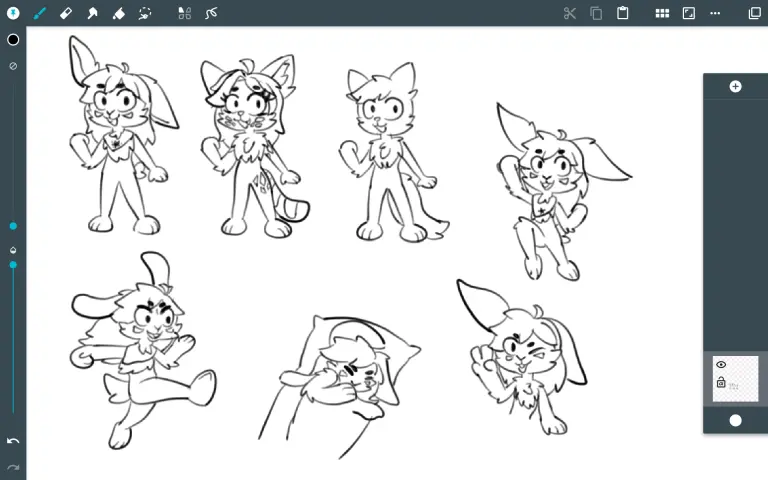Screen dimensions: 768x480
Task: Open the three-dot more options menu
Action: 715,13
